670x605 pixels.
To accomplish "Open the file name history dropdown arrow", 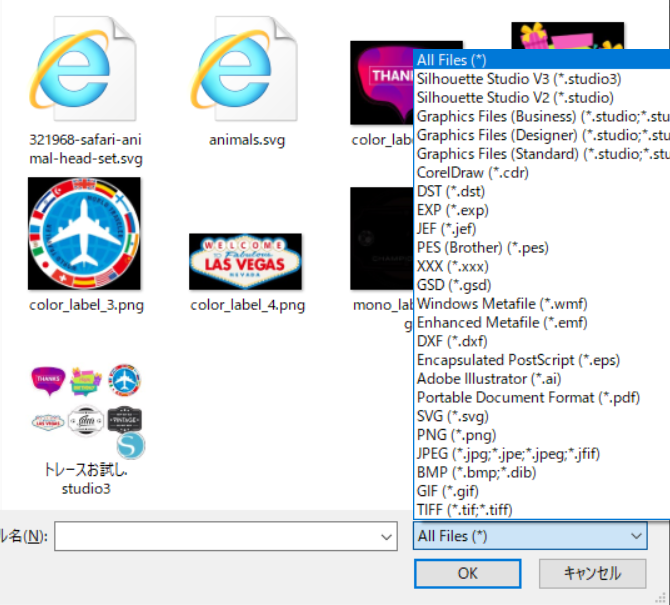I will (386, 537).
